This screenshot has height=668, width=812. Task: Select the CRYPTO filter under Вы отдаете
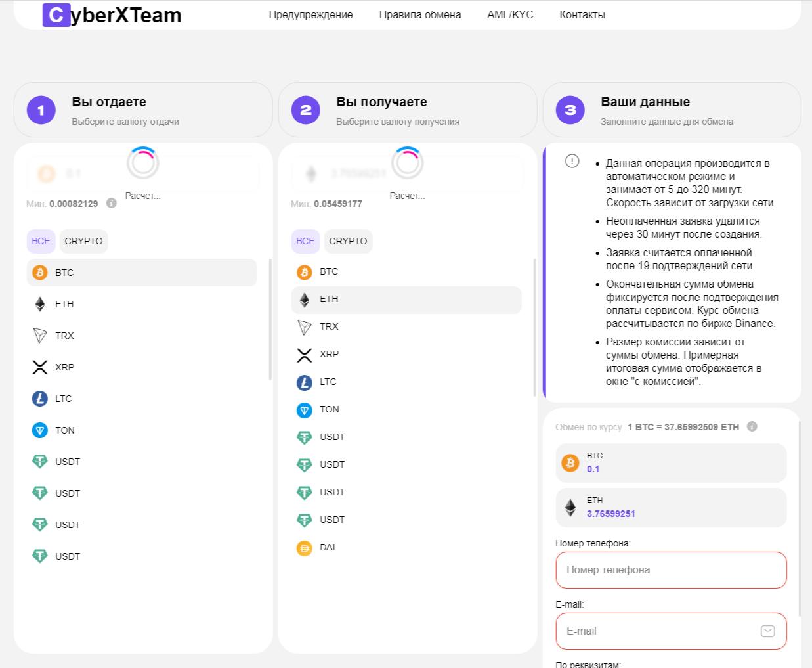pos(83,241)
